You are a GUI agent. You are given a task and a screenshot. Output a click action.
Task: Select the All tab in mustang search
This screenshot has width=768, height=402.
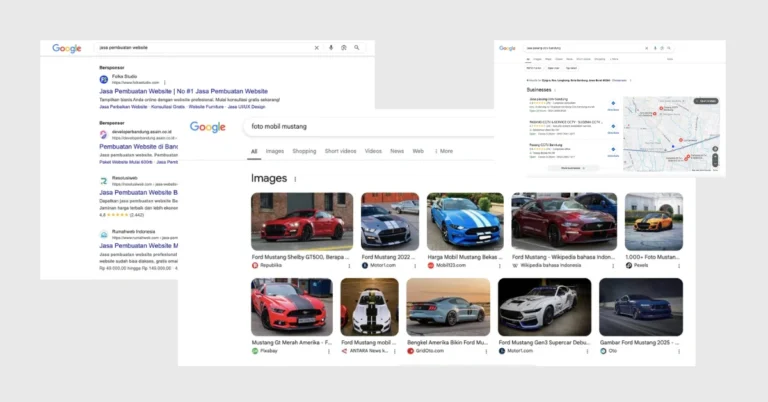tap(254, 151)
